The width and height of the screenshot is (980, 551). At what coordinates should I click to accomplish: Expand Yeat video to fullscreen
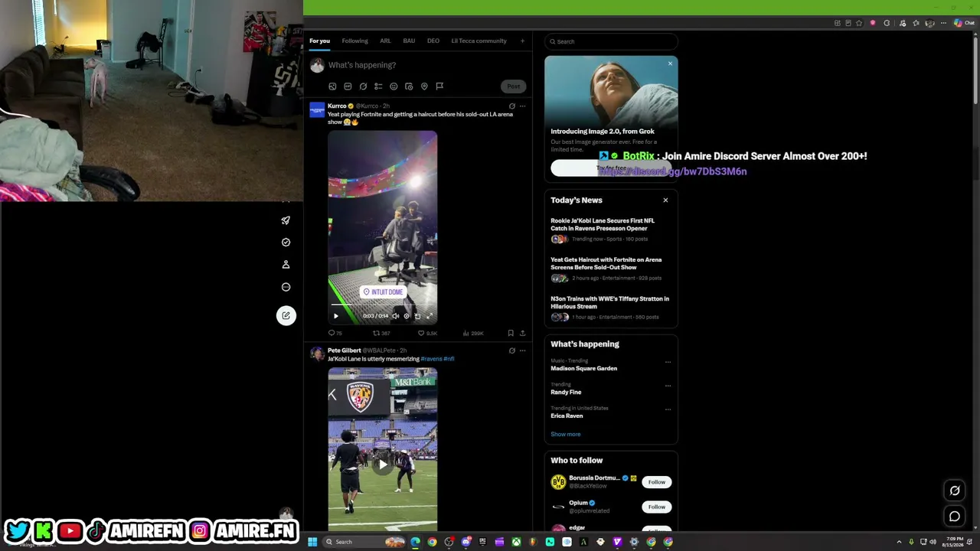coord(429,316)
